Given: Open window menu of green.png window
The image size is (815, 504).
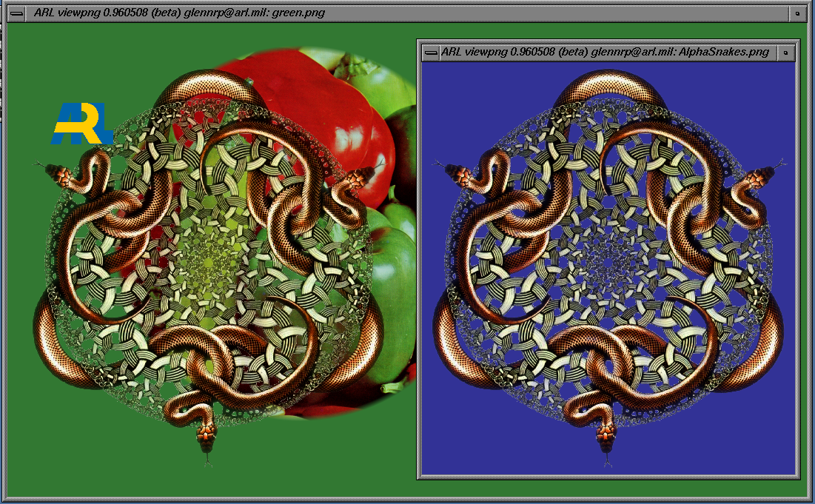Looking at the screenshot, I should [16, 13].
